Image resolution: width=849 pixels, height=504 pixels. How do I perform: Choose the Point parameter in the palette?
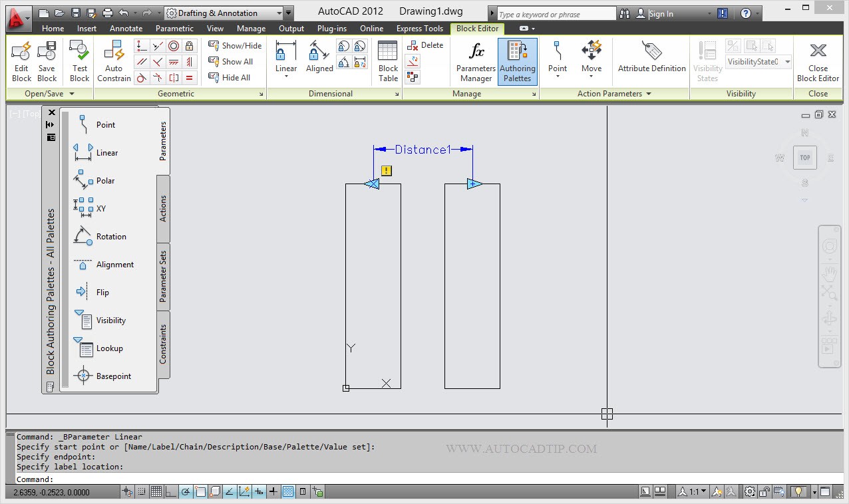pyautogui.click(x=94, y=124)
